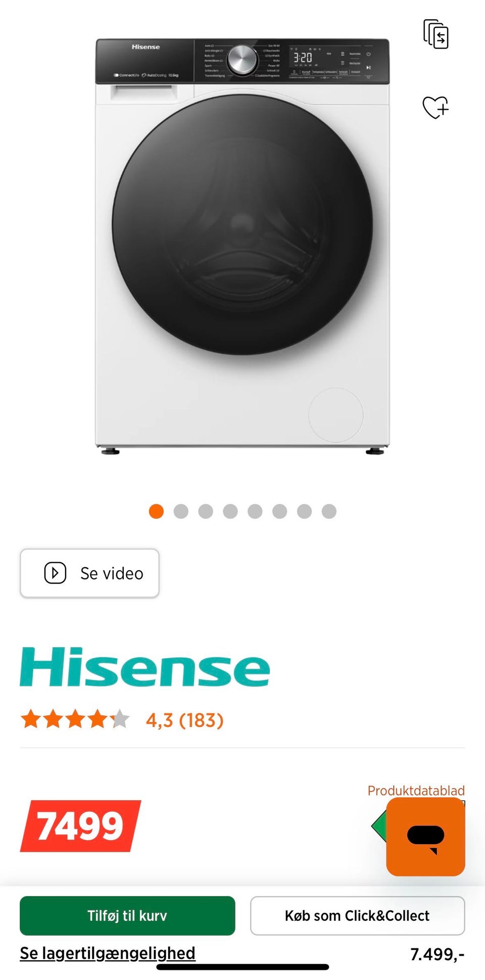Tap the star rating icons

75,719
